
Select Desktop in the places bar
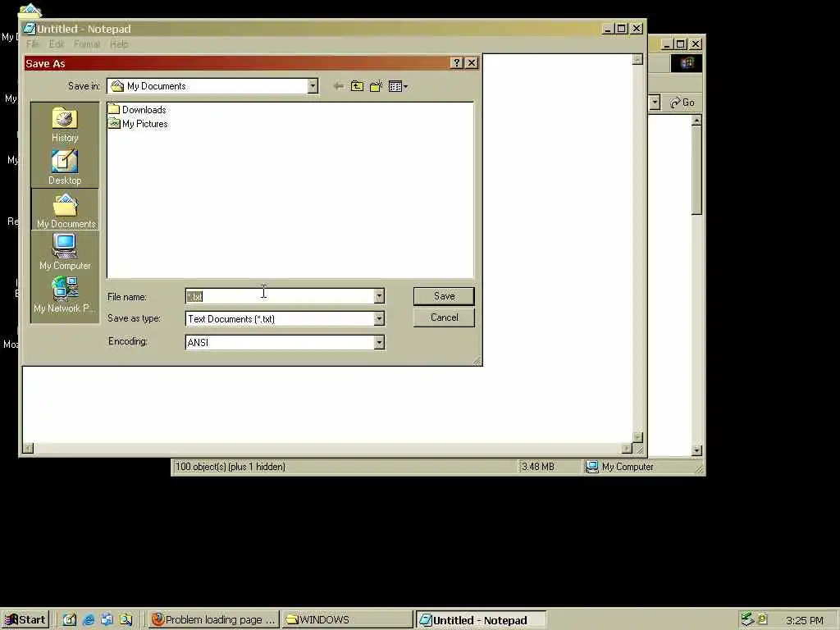[x=65, y=167]
